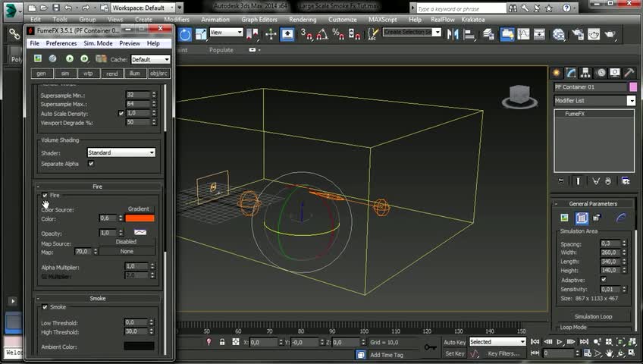
Task: Open the Shader dropdown set to Standard
Action: tap(121, 152)
